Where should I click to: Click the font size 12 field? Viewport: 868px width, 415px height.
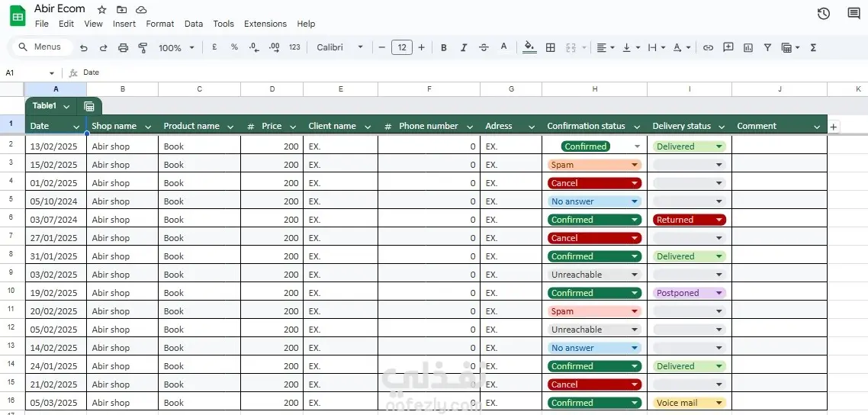point(402,47)
